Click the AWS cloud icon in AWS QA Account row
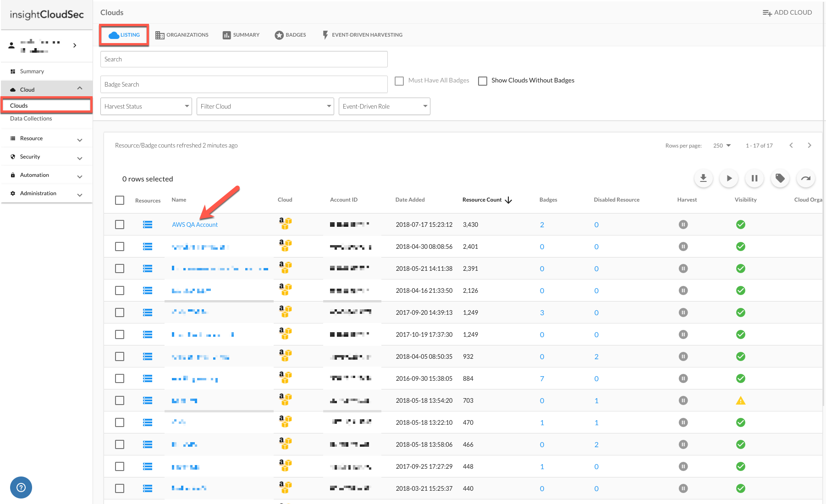The image size is (826, 504). [x=285, y=224]
